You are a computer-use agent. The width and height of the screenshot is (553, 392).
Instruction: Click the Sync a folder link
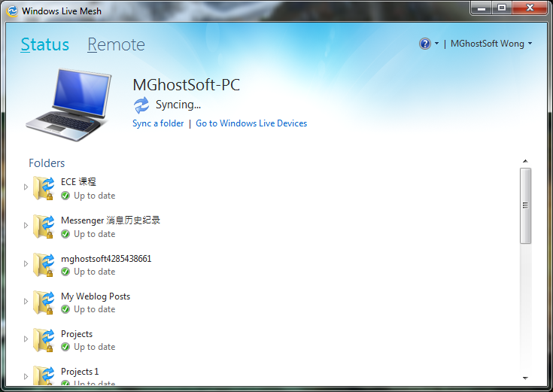tap(158, 123)
